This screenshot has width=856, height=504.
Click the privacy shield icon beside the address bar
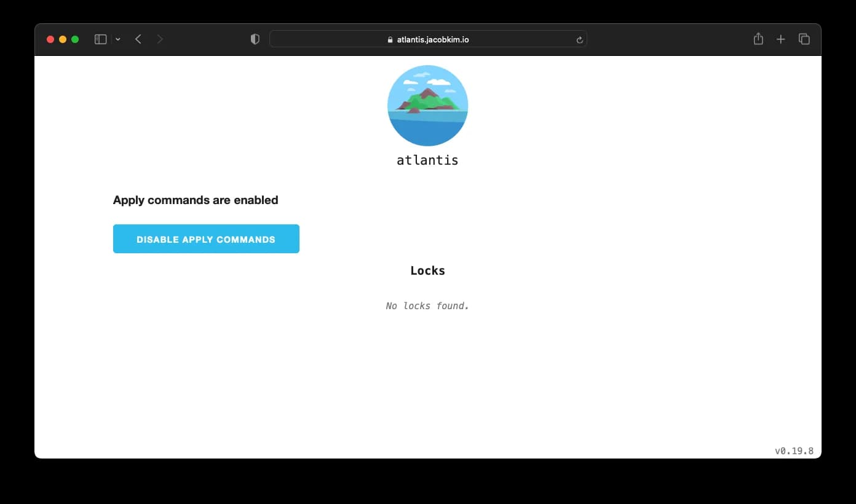click(x=255, y=39)
